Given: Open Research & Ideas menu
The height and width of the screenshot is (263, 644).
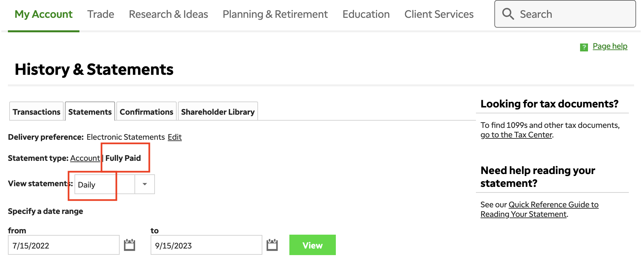Looking at the screenshot, I should 168,14.
